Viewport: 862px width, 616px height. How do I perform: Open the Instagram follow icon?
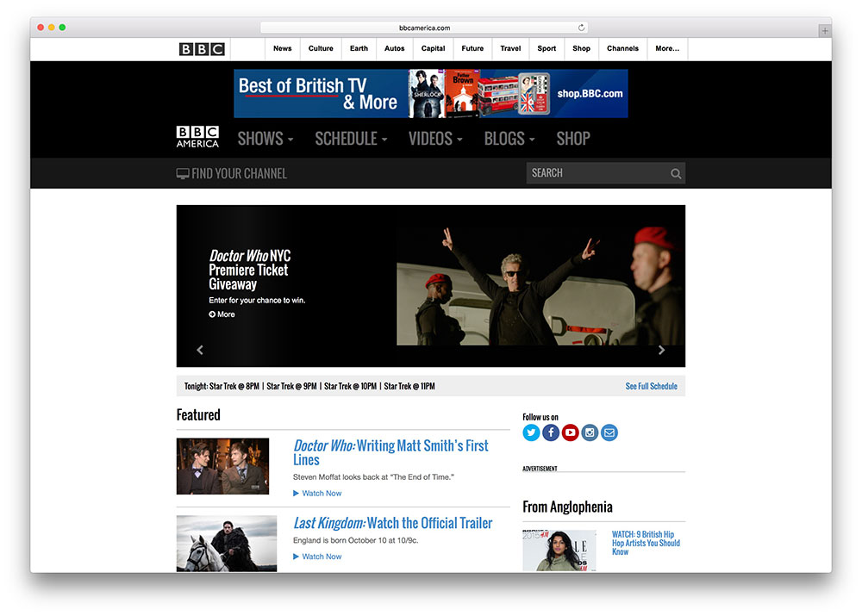coord(590,432)
